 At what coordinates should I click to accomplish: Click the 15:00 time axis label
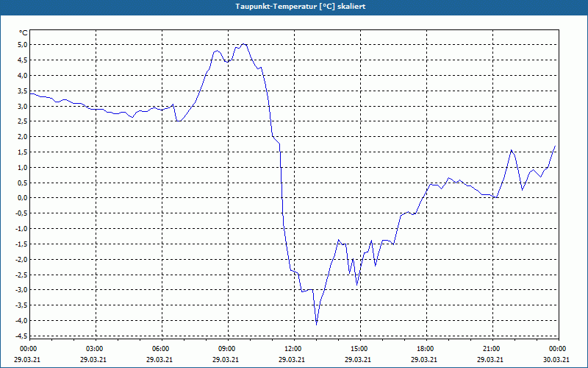(359, 349)
